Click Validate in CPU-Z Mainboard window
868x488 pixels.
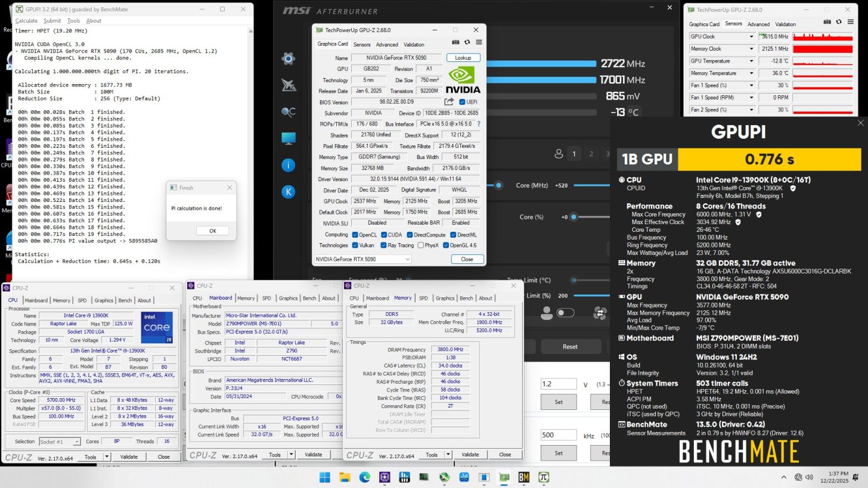coord(314,455)
